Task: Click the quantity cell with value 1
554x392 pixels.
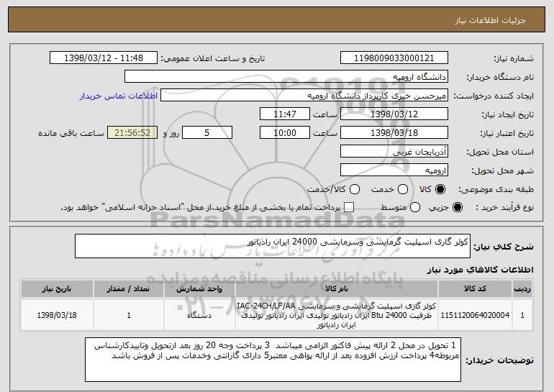Action: click(128, 315)
